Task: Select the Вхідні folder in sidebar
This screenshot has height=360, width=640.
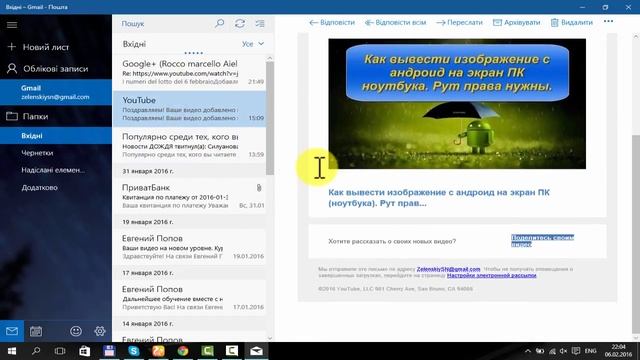Action: 56,136
